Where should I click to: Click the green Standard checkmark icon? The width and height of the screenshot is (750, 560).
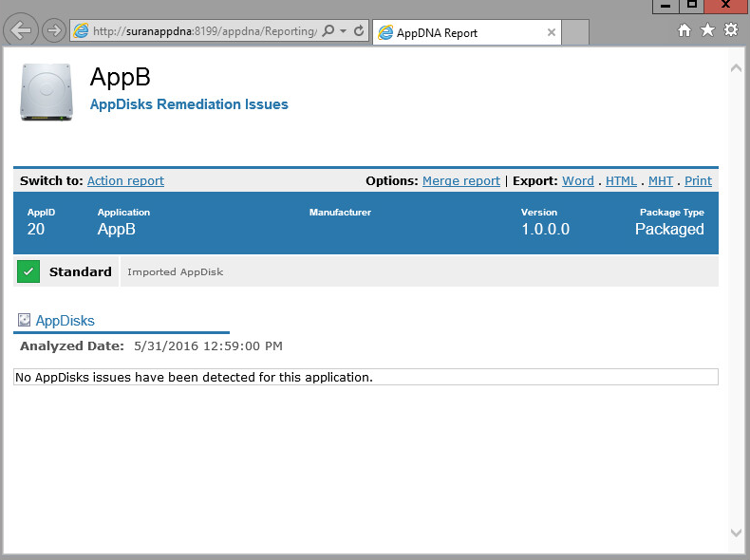tap(28, 271)
